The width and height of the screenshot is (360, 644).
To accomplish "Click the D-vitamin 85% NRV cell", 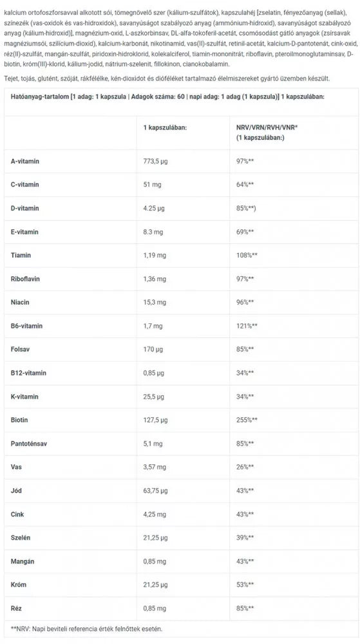I will click(x=246, y=208).
